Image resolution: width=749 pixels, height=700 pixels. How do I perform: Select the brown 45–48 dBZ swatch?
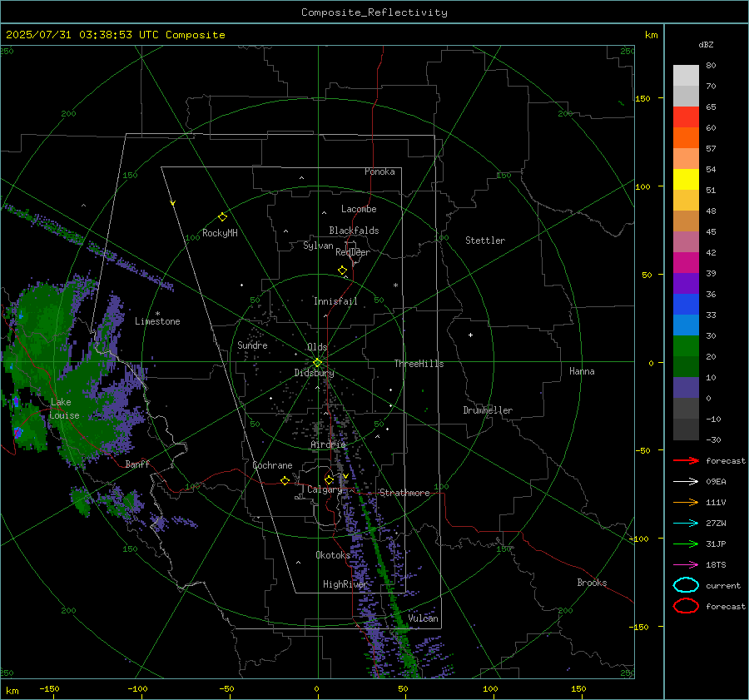(x=686, y=221)
